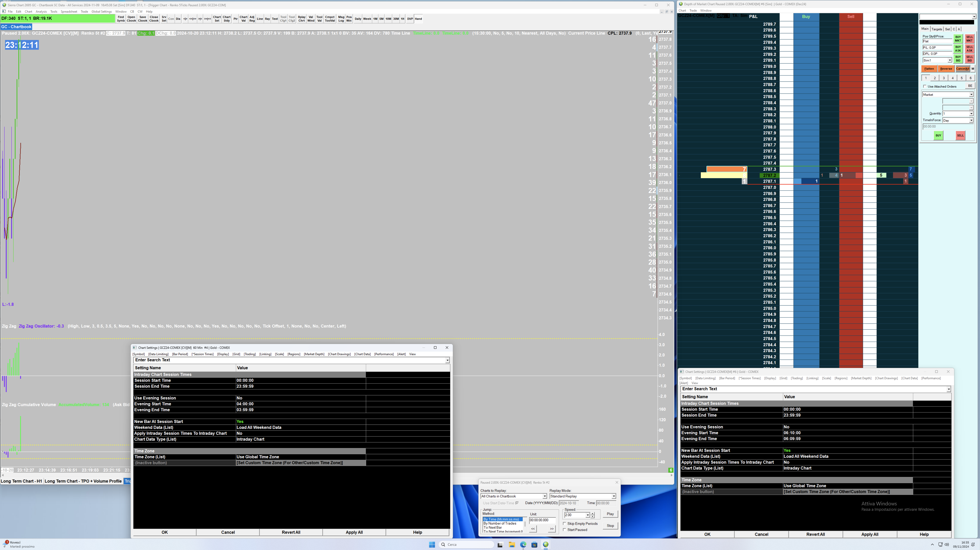Increase replay speed with the up stepper
980x550 pixels.
[593, 513]
